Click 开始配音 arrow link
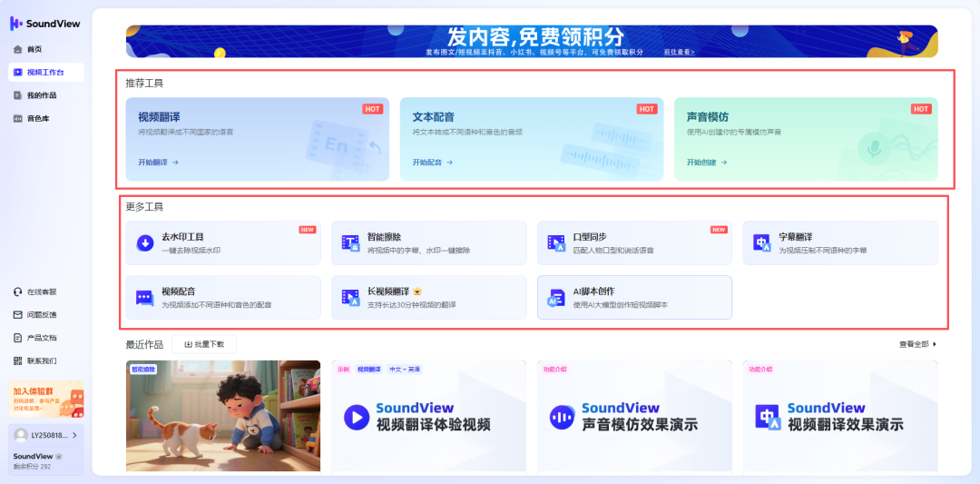Image resolution: width=980 pixels, height=484 pixels. pyautogui.click(x=433, y=163)
